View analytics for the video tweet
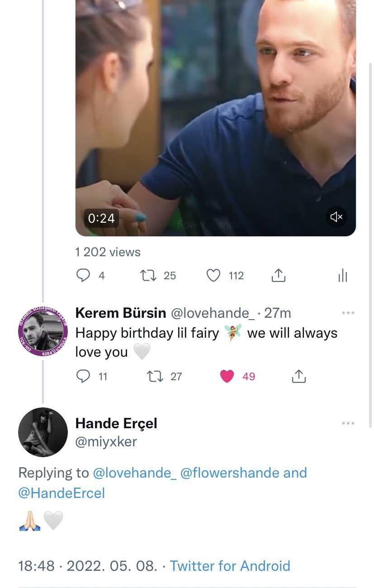The image size is (374, 588). (x=343, y=275)
